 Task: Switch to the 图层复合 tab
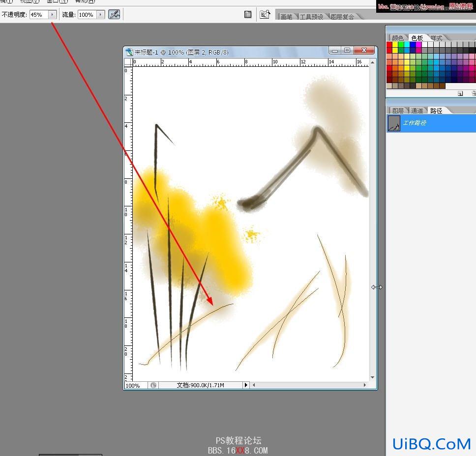[342, 17]
